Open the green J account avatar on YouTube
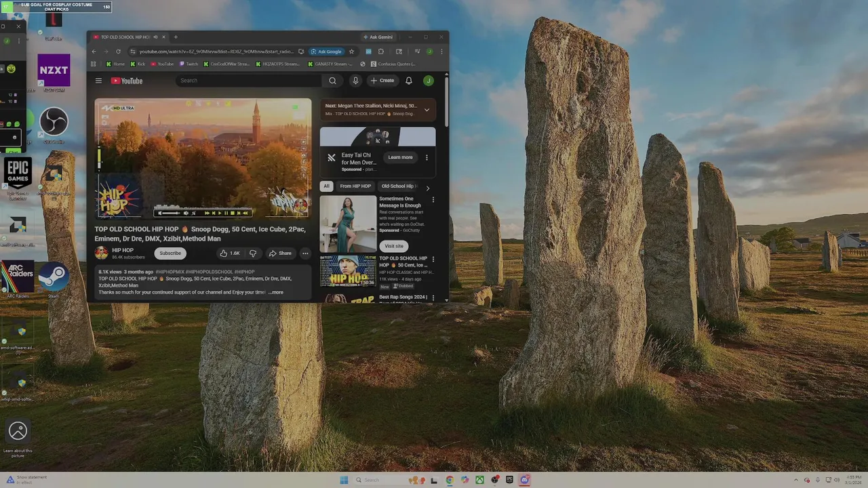Screen dimensions: 868x488 (429, 81)
